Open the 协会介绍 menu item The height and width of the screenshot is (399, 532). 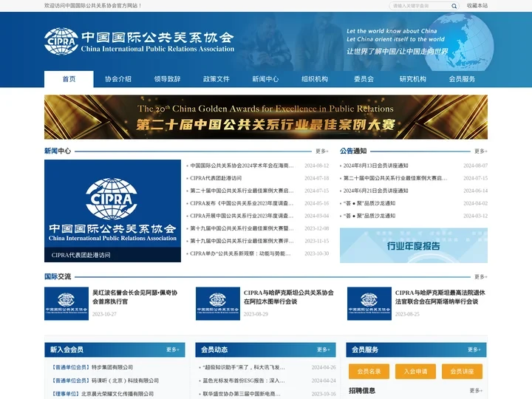(x=118, y=79)
